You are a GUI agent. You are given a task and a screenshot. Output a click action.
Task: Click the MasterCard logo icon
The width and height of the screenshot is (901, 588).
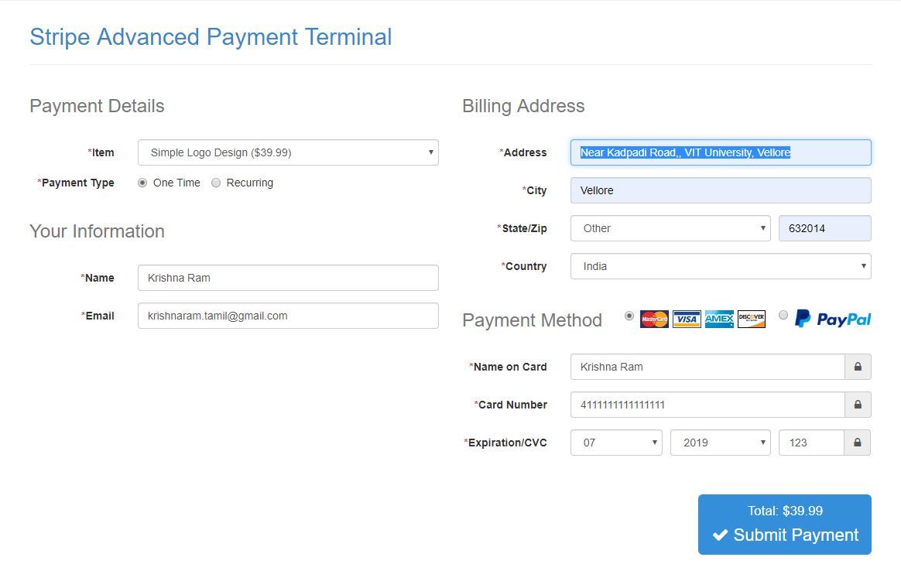tap(654, 319)
